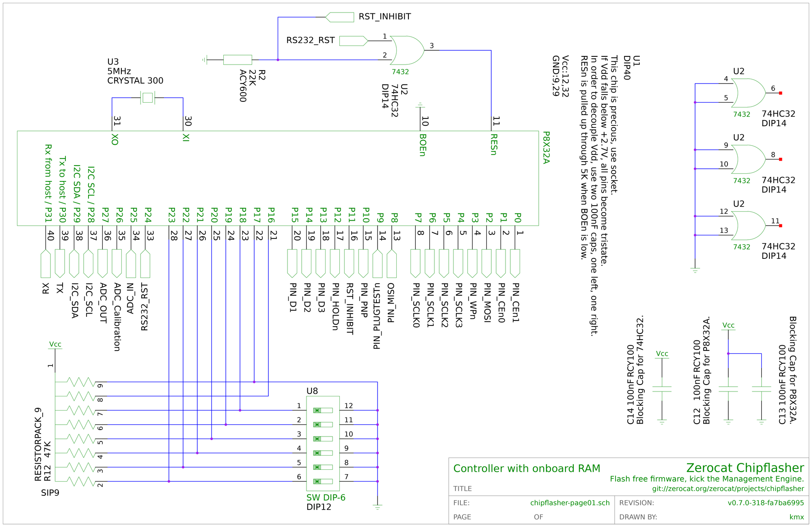Click the 'Zerocat Chipflasher' heading
Viewport: 812px width, 527px height.
pos(745,468)
